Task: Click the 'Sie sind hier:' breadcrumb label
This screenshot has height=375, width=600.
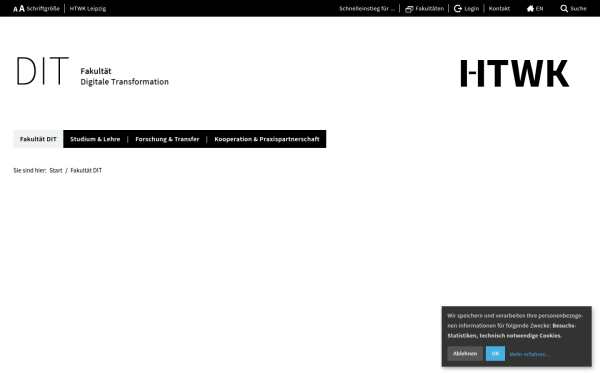Action: [30, 170]
